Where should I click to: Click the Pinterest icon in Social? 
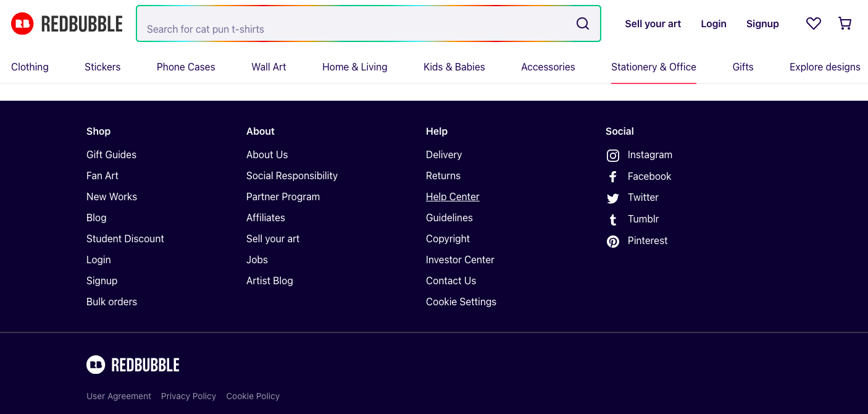coord(613,242)
